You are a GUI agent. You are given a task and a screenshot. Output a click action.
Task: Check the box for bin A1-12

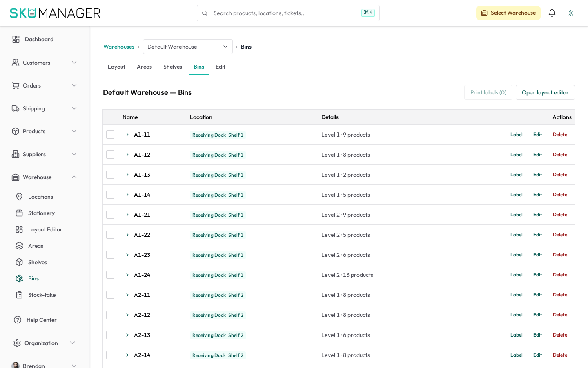tap(110, 155)
